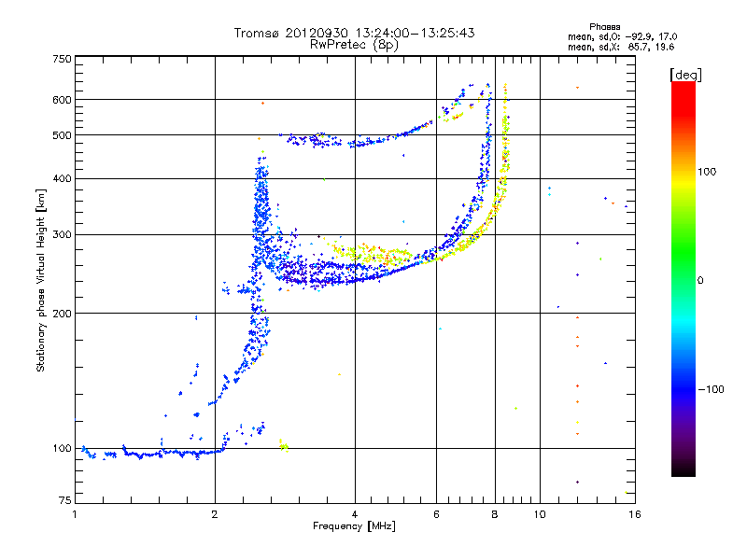Click the x-axis label '1'
Viewport: 747px width, 560px height.
[x=75, y=514]
